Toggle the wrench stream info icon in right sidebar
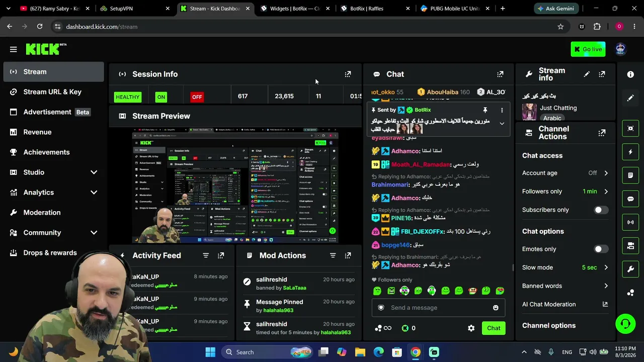This screenshot has width=644, height=362. 630,269
